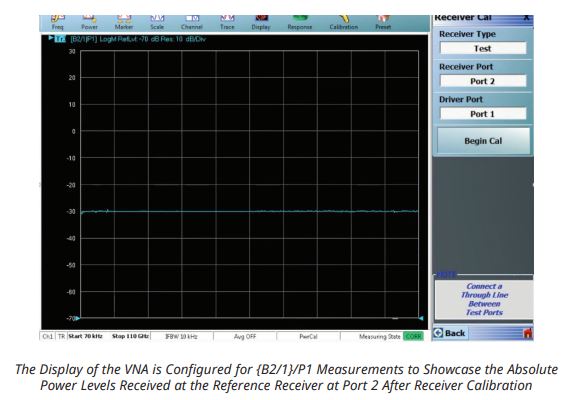Open the Channel toolbar icon
Screen dimensions: 564x400
click(x=192, y=23)
